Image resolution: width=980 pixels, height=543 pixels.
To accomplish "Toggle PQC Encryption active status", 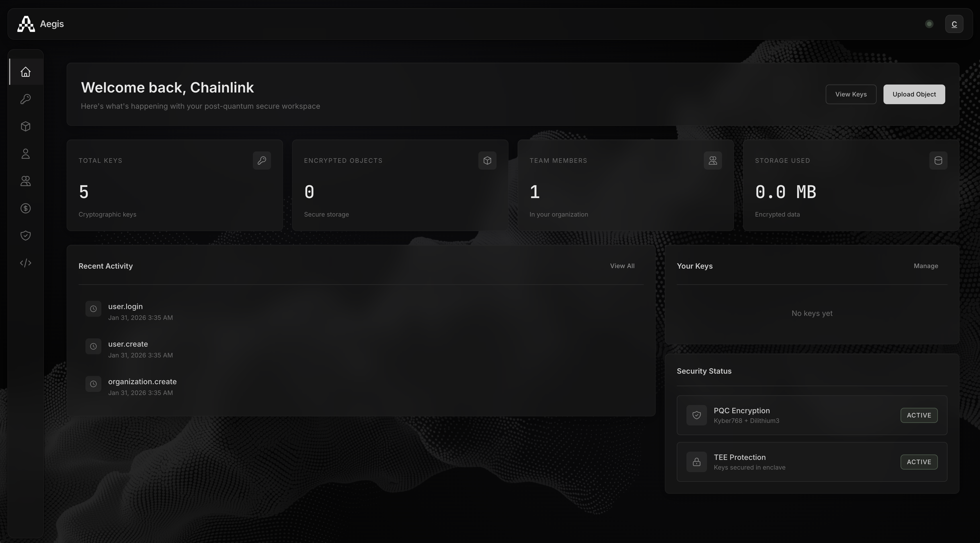I will click(919, 415).
